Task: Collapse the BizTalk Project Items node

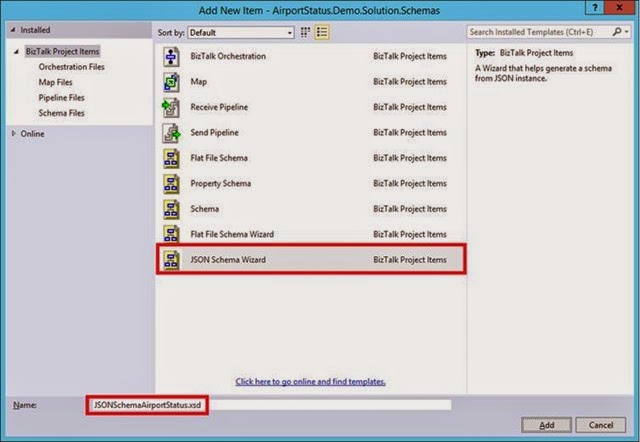Action: click(17, 52)
